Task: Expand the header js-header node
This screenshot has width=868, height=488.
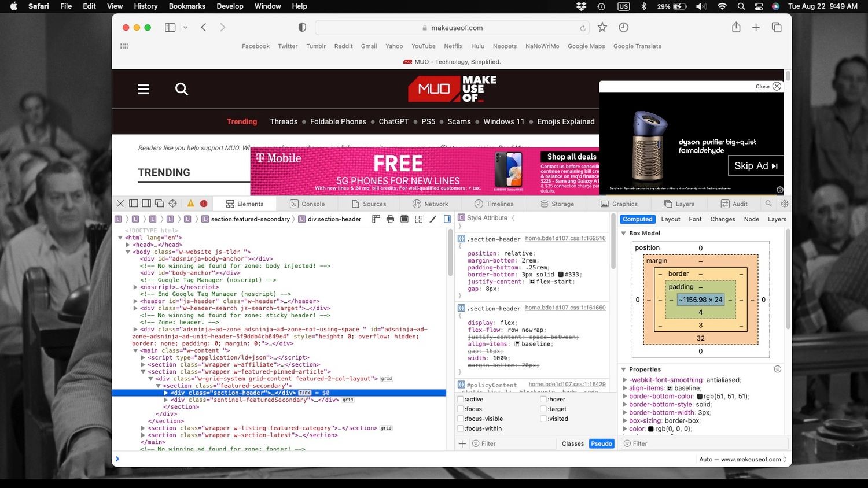Action: pos(135,301)
